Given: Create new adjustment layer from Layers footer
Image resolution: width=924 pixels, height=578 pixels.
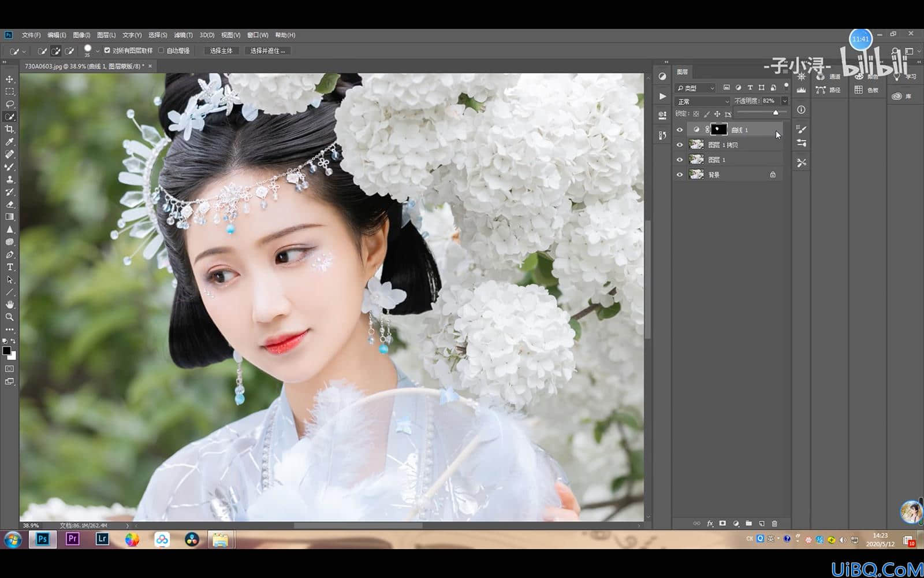Looking at the screenshot, I should [x=736, y=524].
